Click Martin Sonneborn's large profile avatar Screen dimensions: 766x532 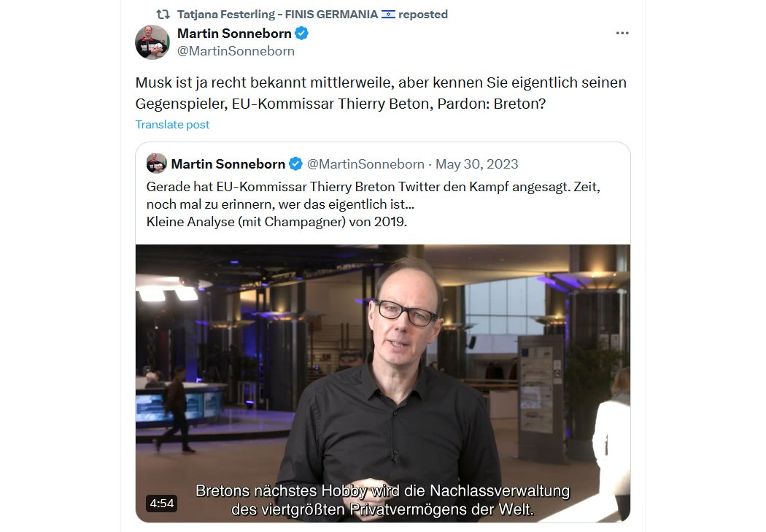pyautogui.click(x=152, y=42)
